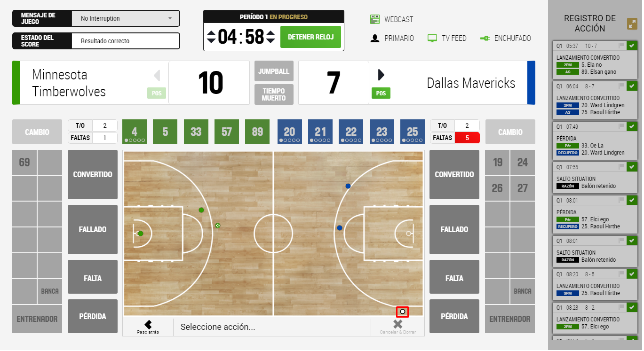Select bench player 69
Image resolution: width=644 pixels, height=351 pixels.
(24, 162)
